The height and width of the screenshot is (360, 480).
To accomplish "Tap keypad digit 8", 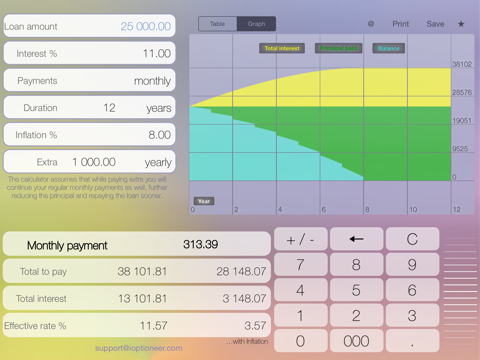I will coord(356,265).
